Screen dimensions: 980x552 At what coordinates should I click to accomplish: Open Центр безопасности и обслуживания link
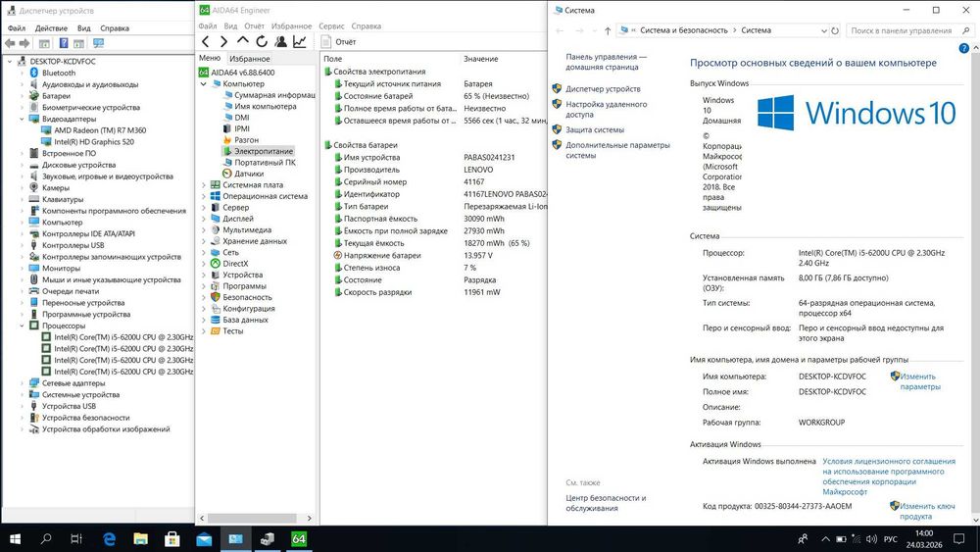pyautogui.click(x=606, y=503)
